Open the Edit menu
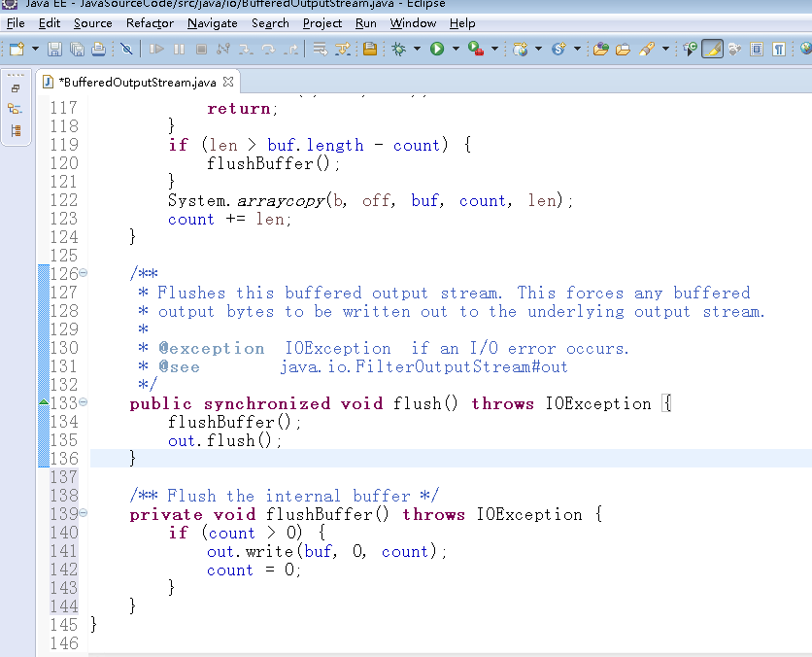Image resolution: width=812 pixels, height=657 pixels. pos(50,23)
